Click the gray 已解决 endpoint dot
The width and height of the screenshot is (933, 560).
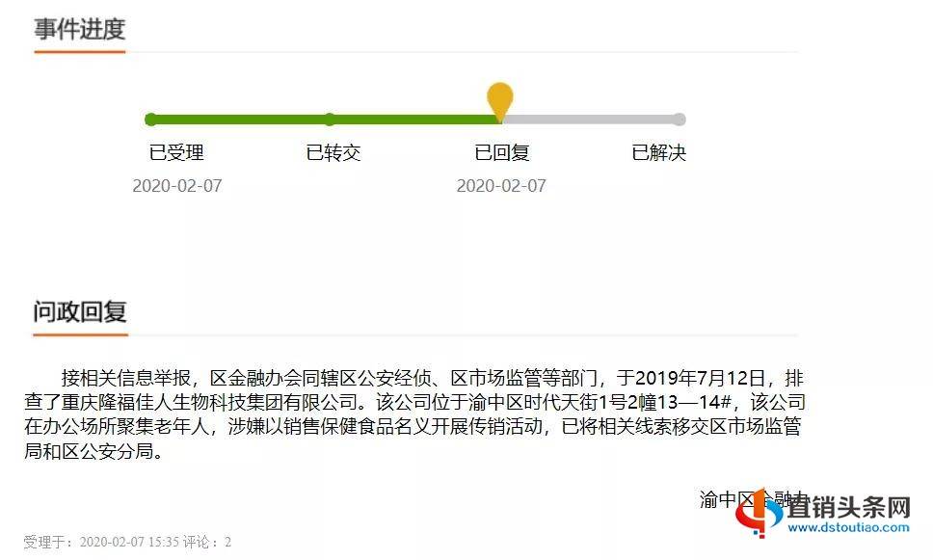(x=679, y=120)
